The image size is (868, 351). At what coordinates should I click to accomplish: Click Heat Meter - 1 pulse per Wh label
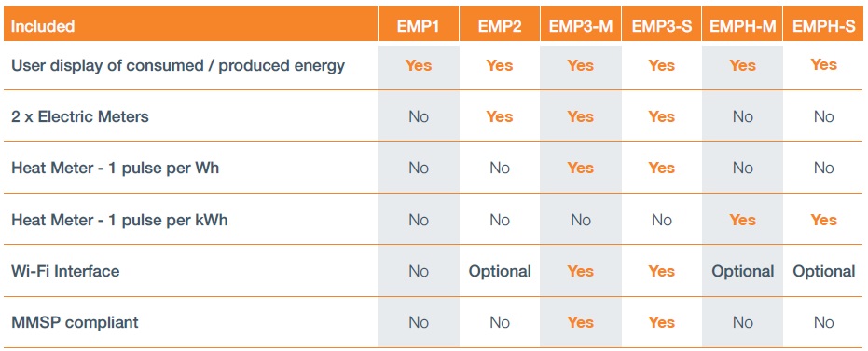click(116, 168)
